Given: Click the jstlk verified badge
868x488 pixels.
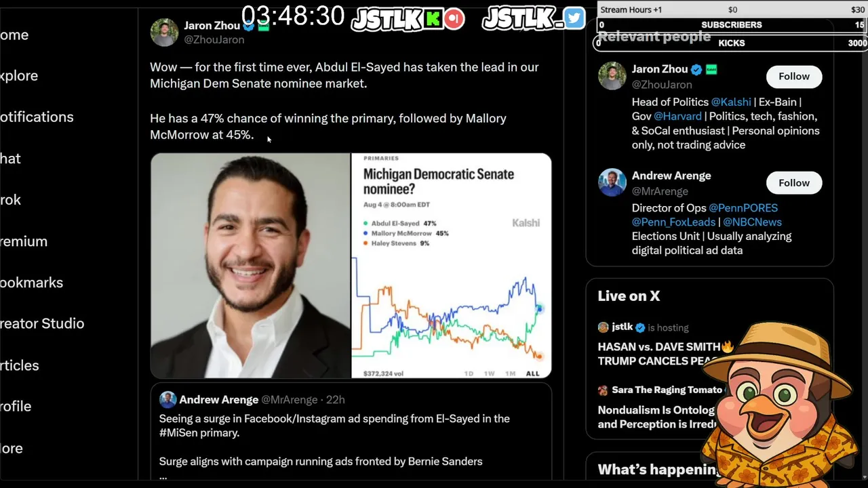Looking at the screenshot, I should 640,327.
